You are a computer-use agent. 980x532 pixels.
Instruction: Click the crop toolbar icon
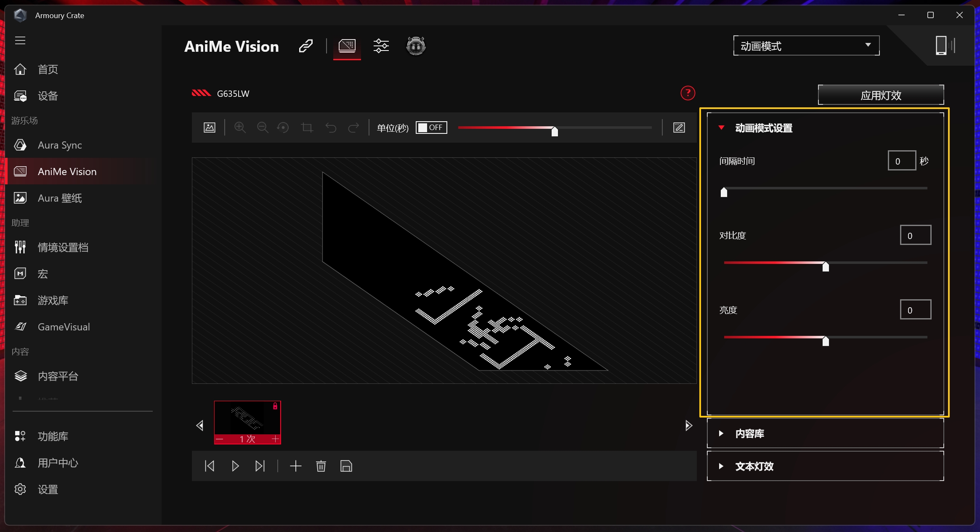(x=307, y=128)
